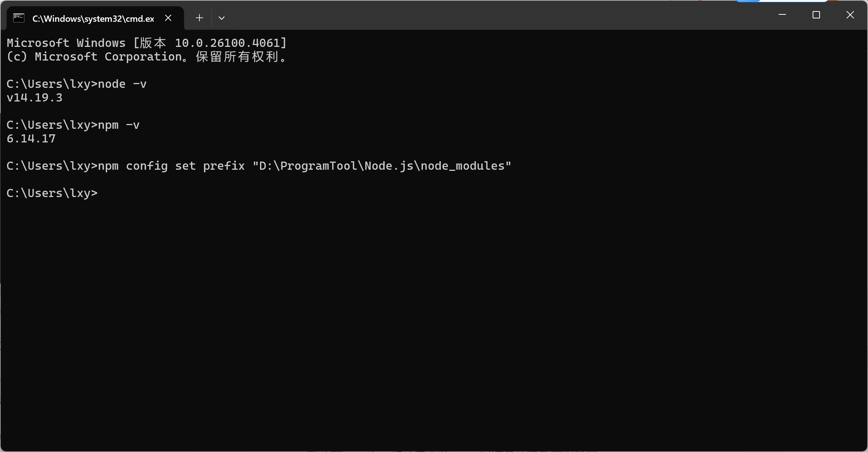
Task: Open a new terminal tab with plus
Action: pos(199,18)
